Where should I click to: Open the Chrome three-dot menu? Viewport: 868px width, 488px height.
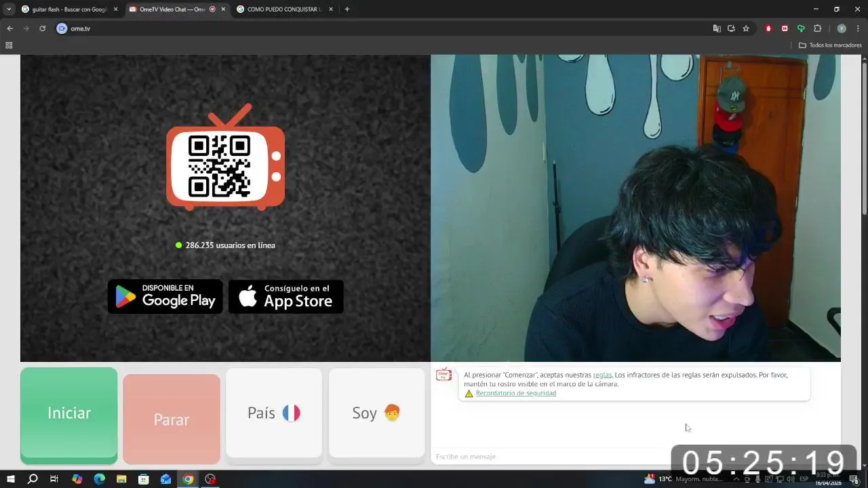pos(858,28)
